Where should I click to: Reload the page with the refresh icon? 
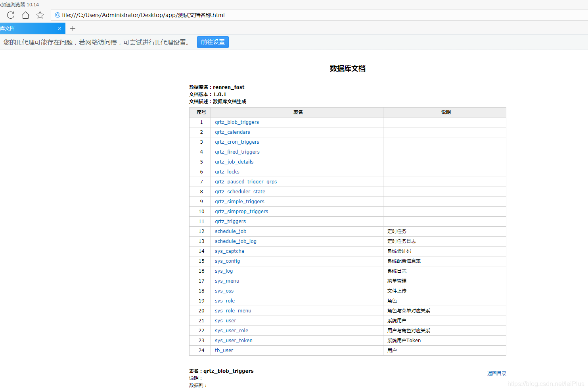[11, 15]
